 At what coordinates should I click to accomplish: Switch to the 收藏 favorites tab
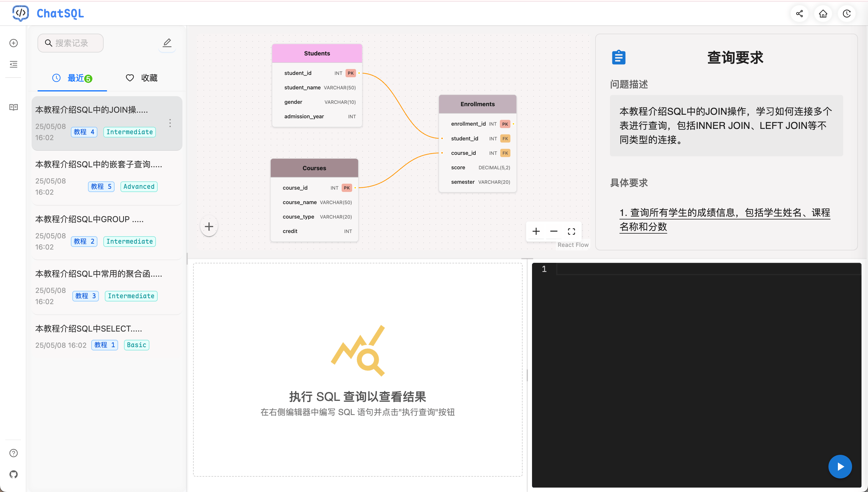[141, 78]
